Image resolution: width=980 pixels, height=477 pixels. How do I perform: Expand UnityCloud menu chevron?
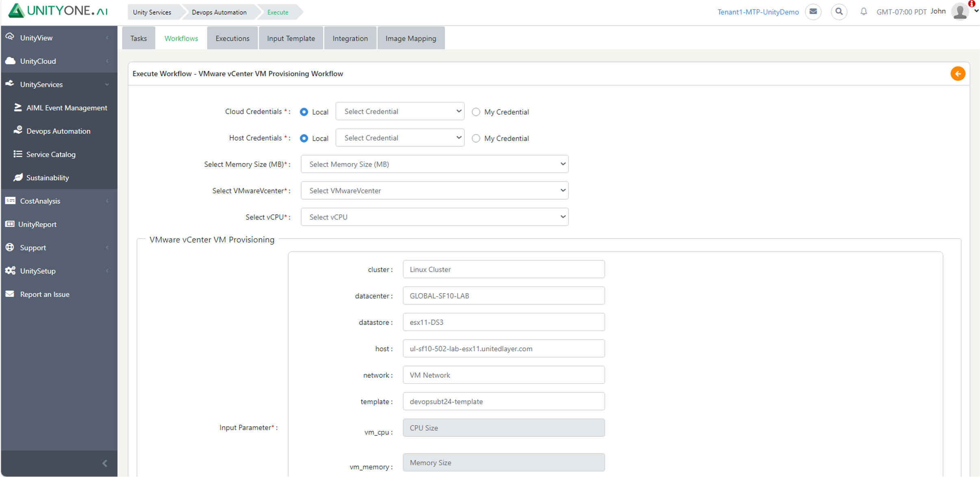[x=107, y=61]
